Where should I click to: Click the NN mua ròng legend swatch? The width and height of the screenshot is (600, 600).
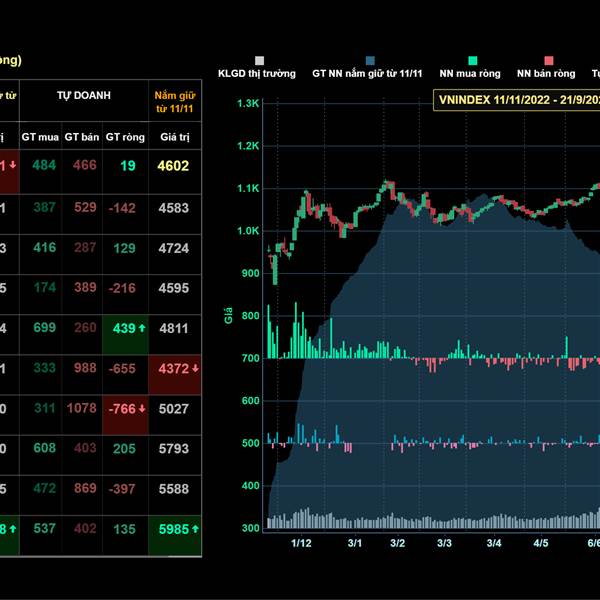pos(473,60)
